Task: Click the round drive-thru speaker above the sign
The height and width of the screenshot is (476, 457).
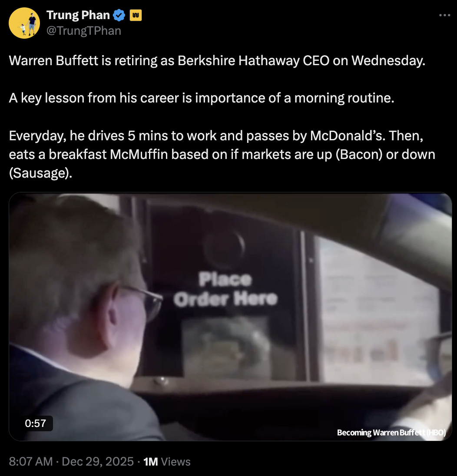Action: click(x=224, y=247)
